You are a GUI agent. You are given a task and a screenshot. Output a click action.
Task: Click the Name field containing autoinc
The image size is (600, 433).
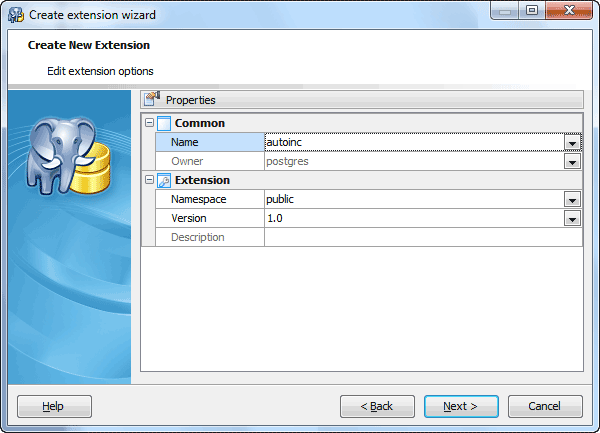pyautogui.click(x=412, y=143)
